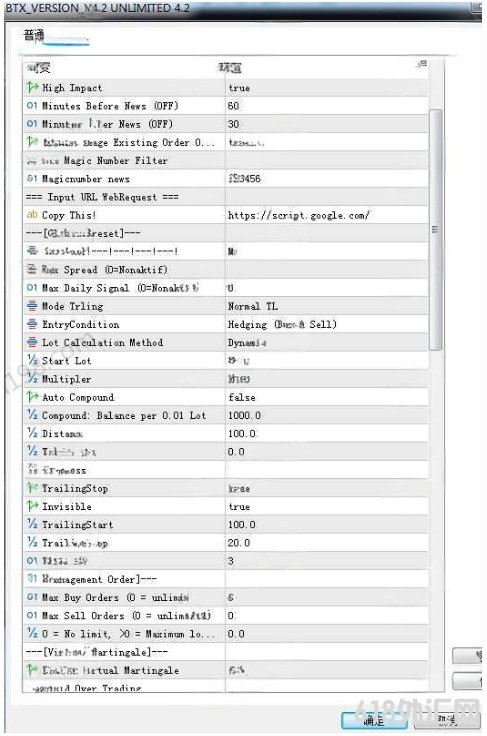This screenshot has width=487, height=736.
Task: Click the vertical scrollbar thumb of inputs list
Action: coord(435,230)
